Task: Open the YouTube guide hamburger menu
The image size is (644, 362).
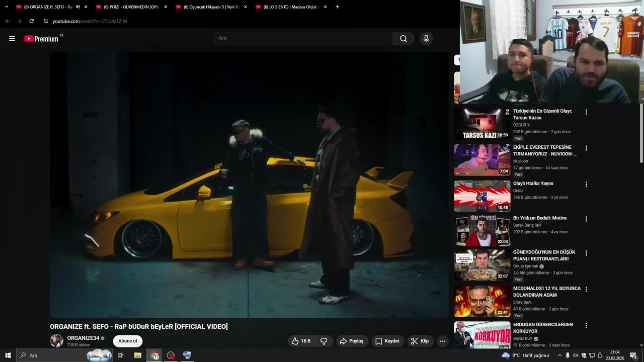Action: (x=12, y=39)
